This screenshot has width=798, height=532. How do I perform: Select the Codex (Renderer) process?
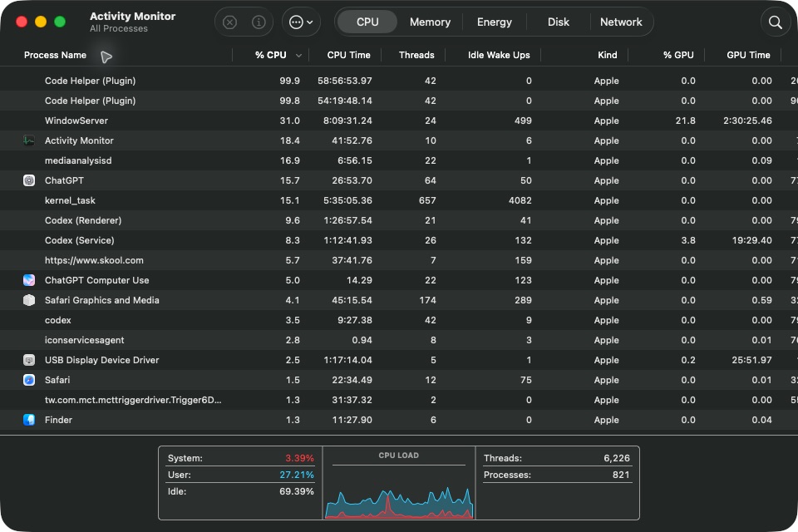[399, 220]
